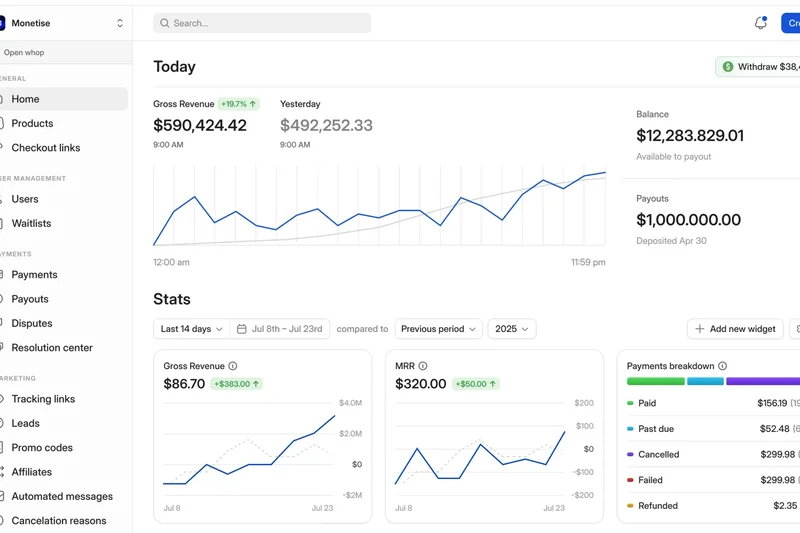Expand the Monetise workspace switcher
Screen dimensions: 800x533
click(120, 23)
